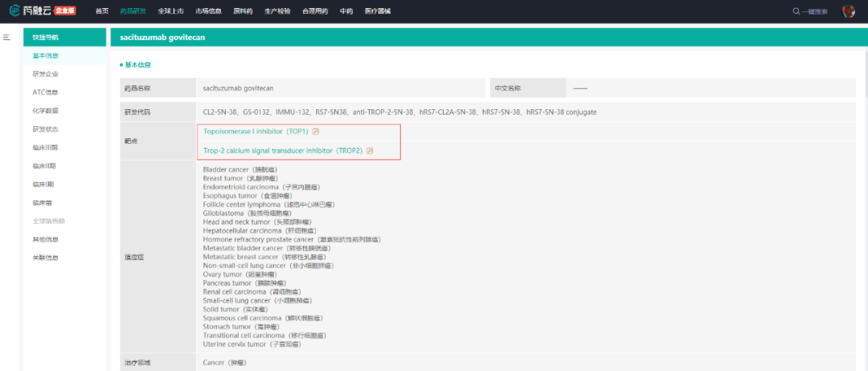Click the search magnifier 一键搜索
This screenshot has height=371, width=868.
(x=810, y=11)
